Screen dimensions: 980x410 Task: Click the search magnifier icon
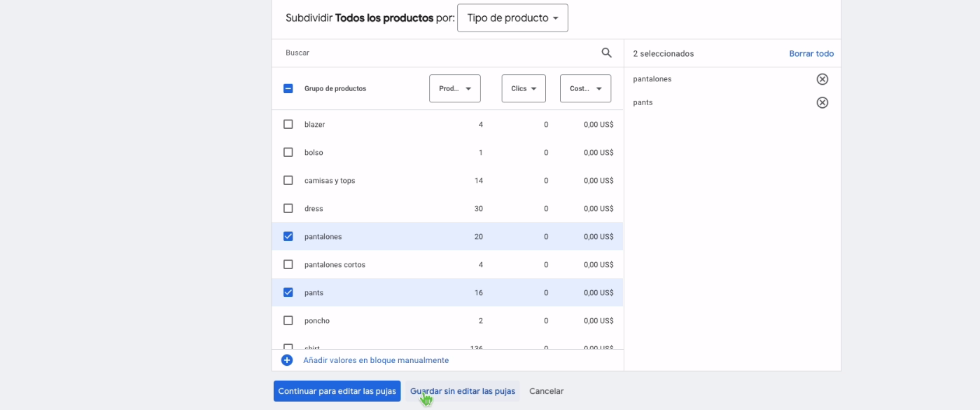[x=606, y=53]
